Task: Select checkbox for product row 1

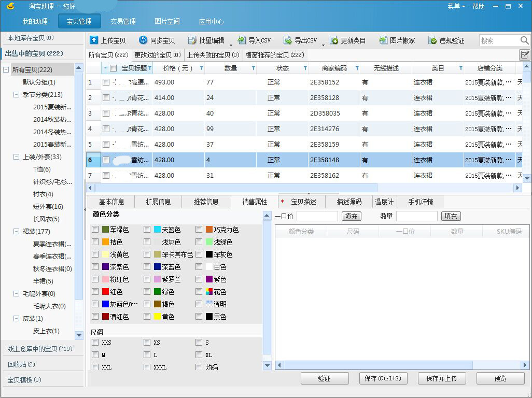Action: (x=106, y=82)
